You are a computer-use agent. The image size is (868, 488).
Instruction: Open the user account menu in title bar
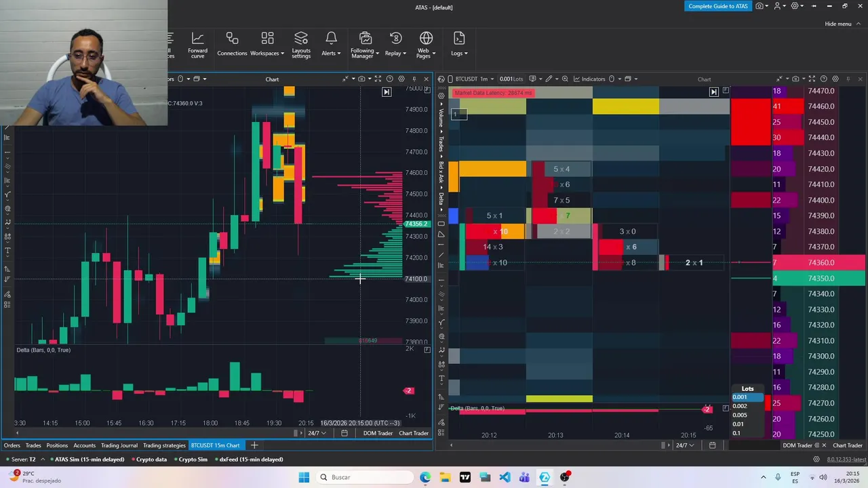tap(778, 6)
